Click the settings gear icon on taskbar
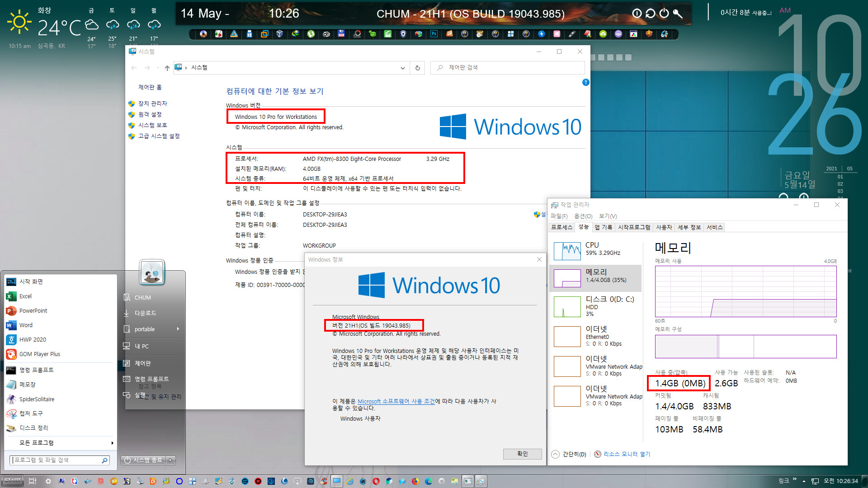Viewport: 868px width, 488px height. (x=48, y=481)
